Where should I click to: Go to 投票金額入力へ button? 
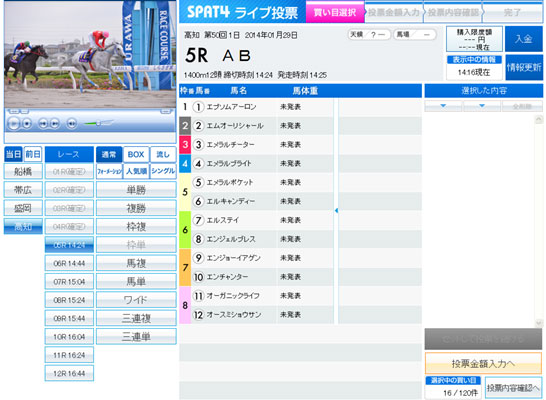[483, 363]
